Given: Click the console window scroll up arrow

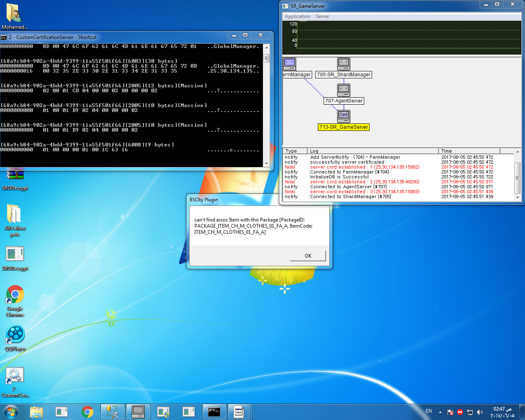Looking at the screenshot, I should click(267, 48).
